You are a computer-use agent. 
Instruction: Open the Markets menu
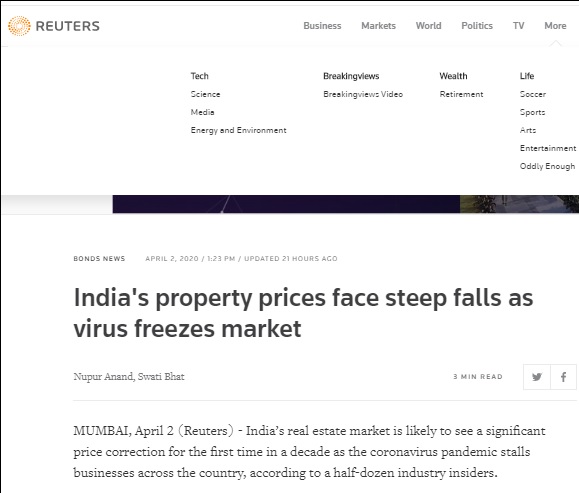click(x=378, y=26)
